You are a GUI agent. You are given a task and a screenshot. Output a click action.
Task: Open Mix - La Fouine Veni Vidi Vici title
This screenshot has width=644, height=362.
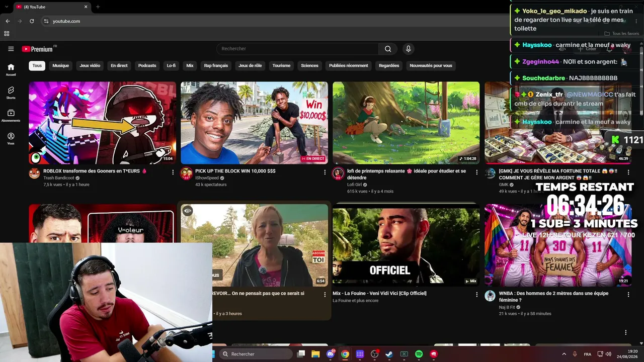[x=379, y=293]
